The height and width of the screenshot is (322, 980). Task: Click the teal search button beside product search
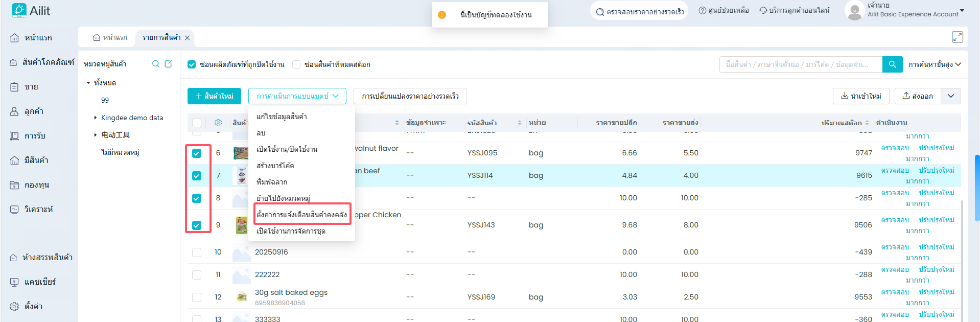click(892, 64)
